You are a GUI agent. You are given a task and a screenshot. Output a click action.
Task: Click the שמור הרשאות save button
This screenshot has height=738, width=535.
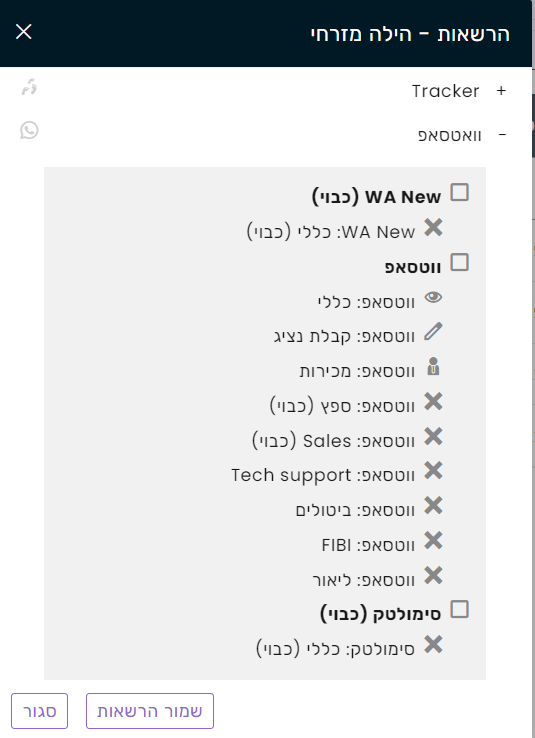point(150,711)
